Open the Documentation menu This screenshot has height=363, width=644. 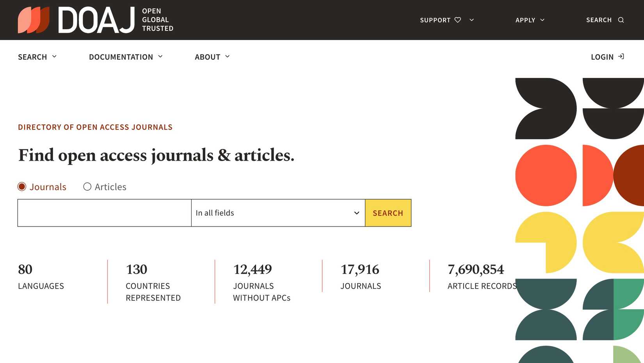126,57
